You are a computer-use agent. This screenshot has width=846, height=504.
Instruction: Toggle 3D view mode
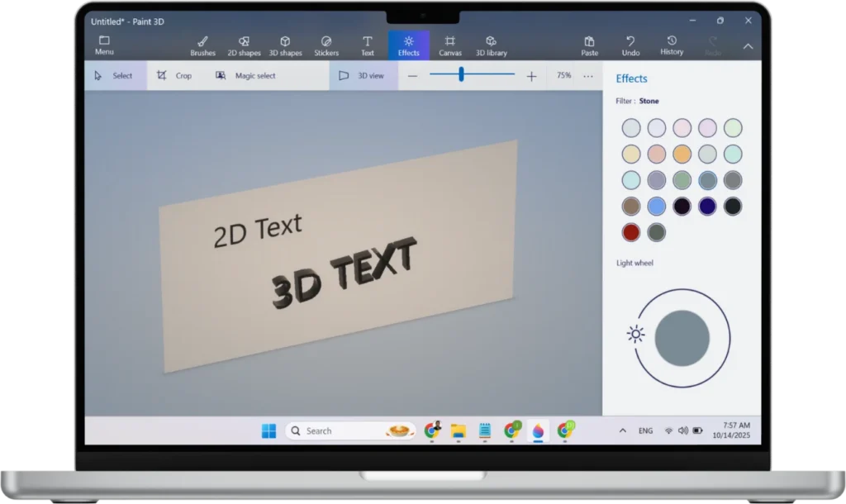coord(362,75)
